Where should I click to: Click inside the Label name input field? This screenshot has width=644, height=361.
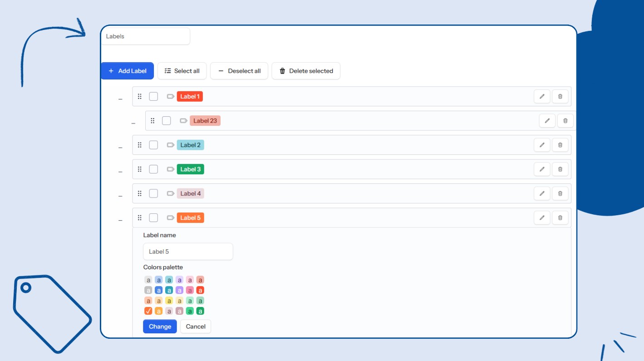188,251
